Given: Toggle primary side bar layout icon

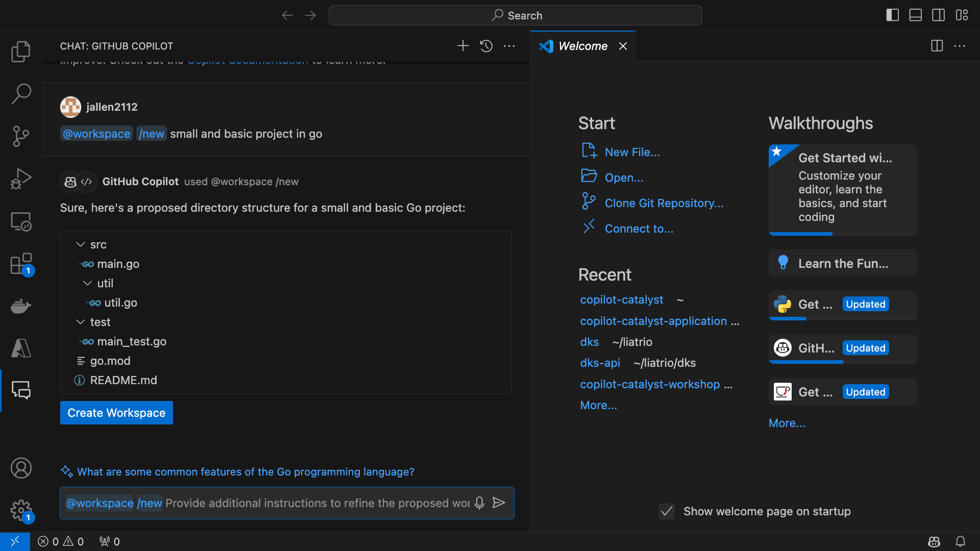Looking at the screenshot, I should tap(893, 15).
